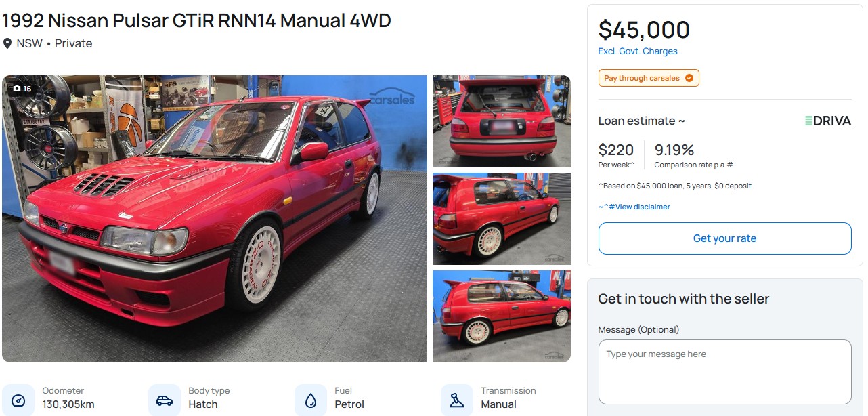The height and width of the screenshot is (416, 868).
Task: Open the middle side-rear view thumbnail
Action: pyautogui.click(x=502, y=219)
